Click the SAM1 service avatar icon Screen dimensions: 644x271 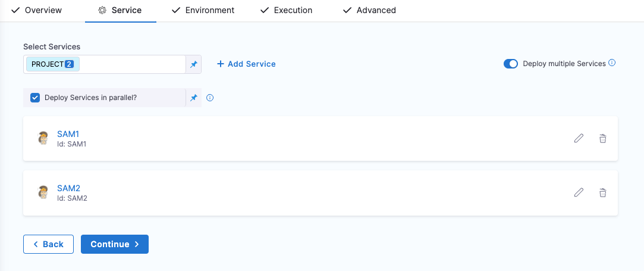point(43,138)
